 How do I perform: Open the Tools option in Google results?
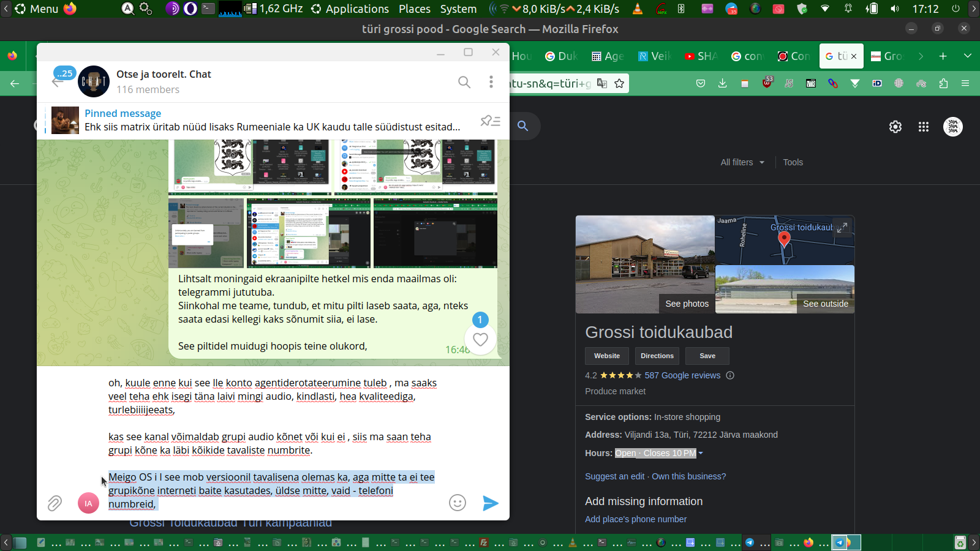coord(793,162)
